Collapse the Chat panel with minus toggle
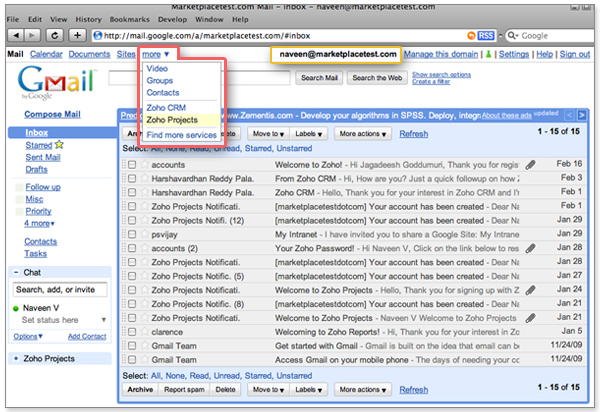This screenshot has width=600, height=412. (16, 272)
